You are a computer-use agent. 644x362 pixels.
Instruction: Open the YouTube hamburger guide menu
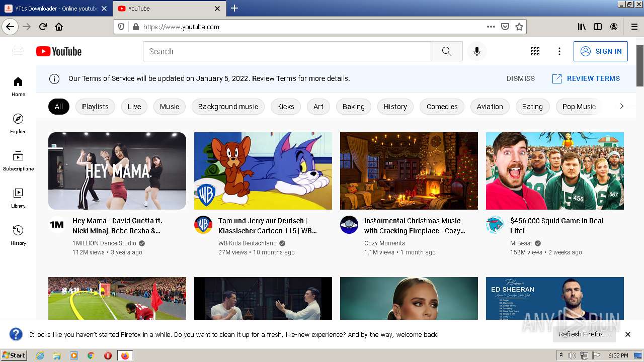(x=18, y=51)
